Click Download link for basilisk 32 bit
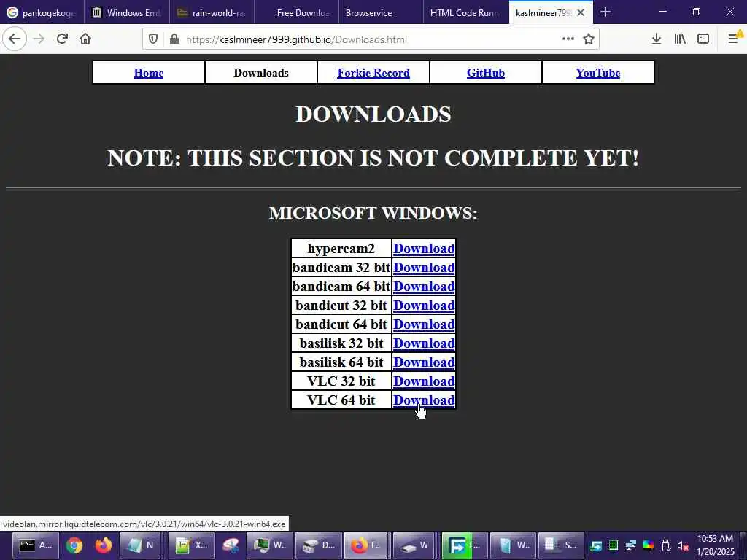The height and width of the screenshot is (560, 747). tap(424, 343)
